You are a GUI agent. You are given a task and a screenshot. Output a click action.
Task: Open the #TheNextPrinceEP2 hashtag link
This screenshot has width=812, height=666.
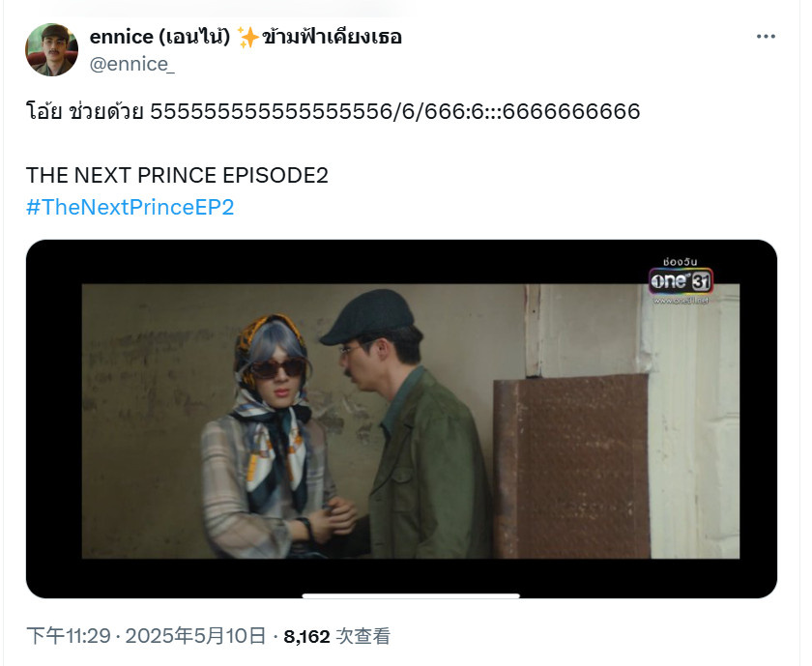coord(130,207)
